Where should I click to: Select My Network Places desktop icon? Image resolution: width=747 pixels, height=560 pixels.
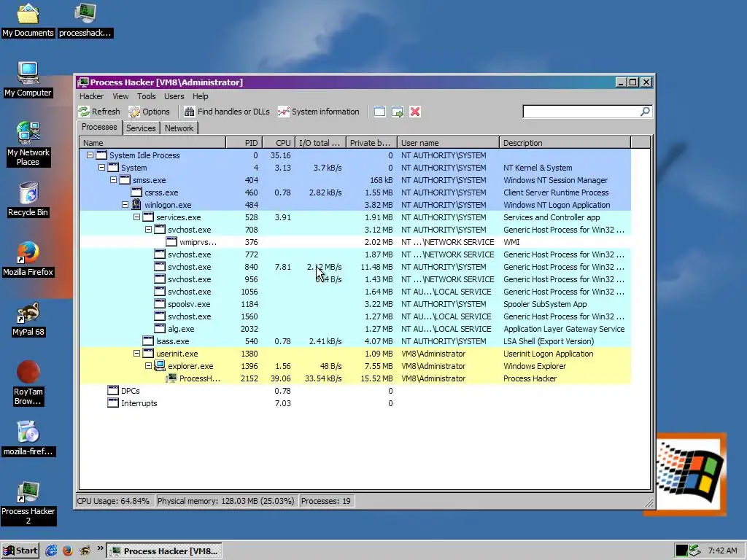(x=28, y=144)
